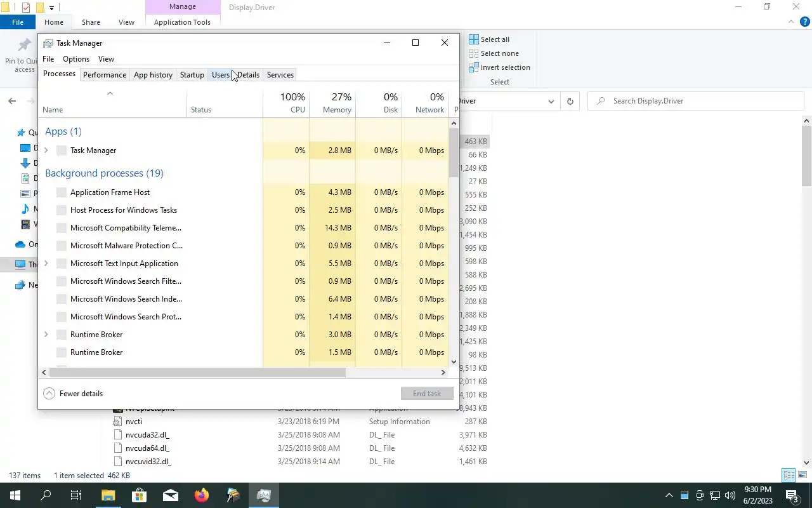Open Task Manager Options menu

(76, 59)
